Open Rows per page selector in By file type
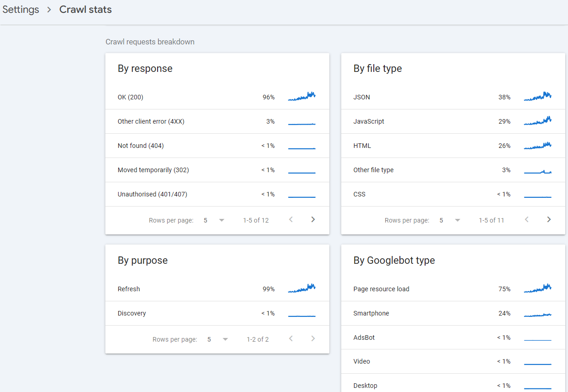568x392 pixels. click(449, 220)
